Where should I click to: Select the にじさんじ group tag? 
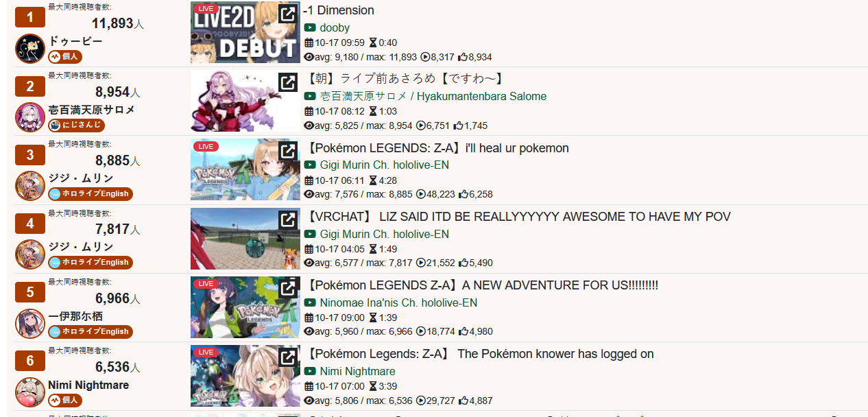point(76,125)
